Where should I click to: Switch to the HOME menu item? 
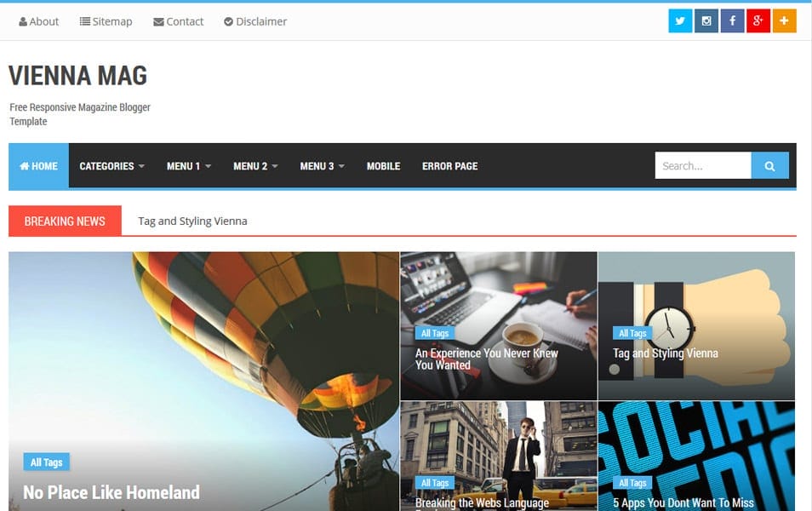pyautogui.click(x=37, y=166)
